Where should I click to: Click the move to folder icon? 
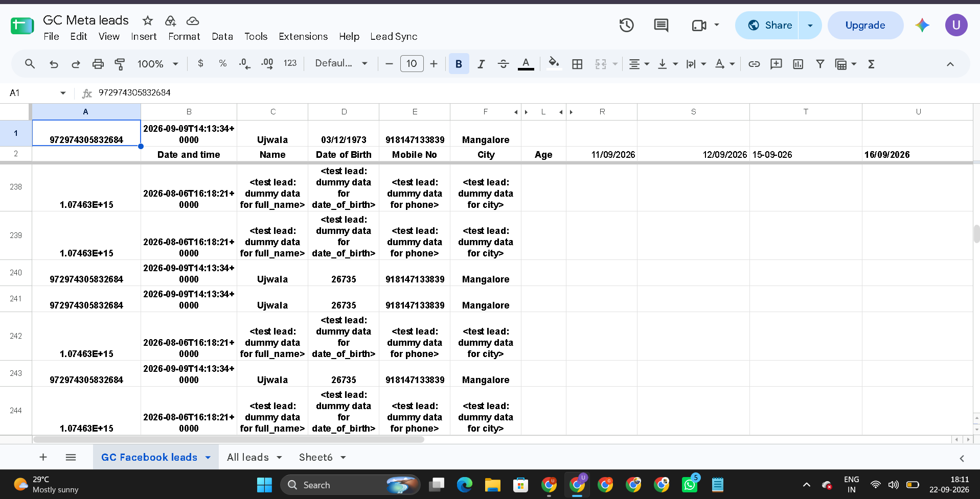click(x=170, y=20)
